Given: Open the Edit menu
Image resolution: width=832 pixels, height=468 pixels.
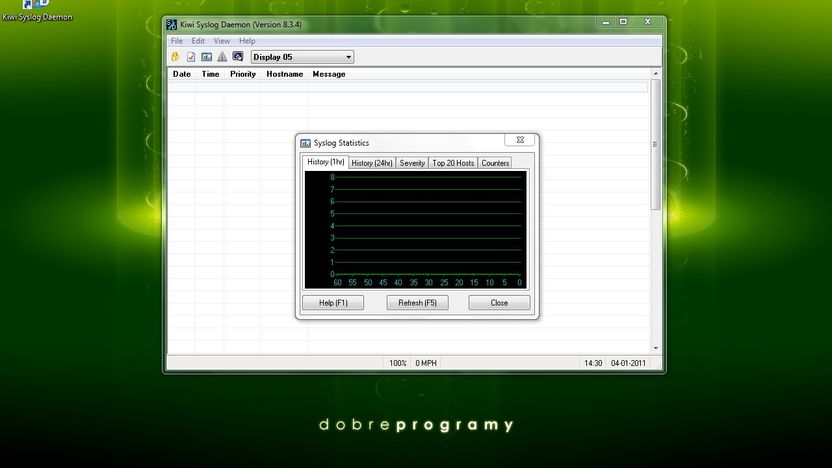Looking at the screenshot, I should 198,41.
